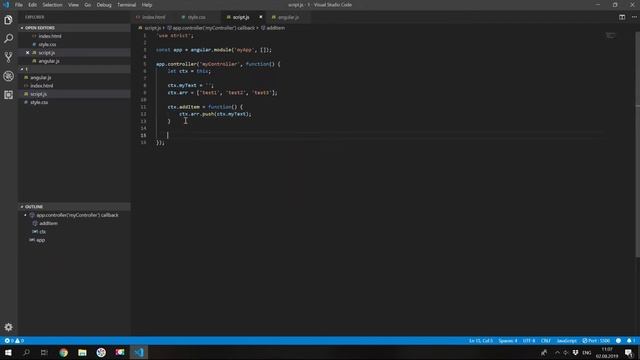640x360 pixels.
Task: Open the editor More Actions ellipsis
Action: [634, 17]
